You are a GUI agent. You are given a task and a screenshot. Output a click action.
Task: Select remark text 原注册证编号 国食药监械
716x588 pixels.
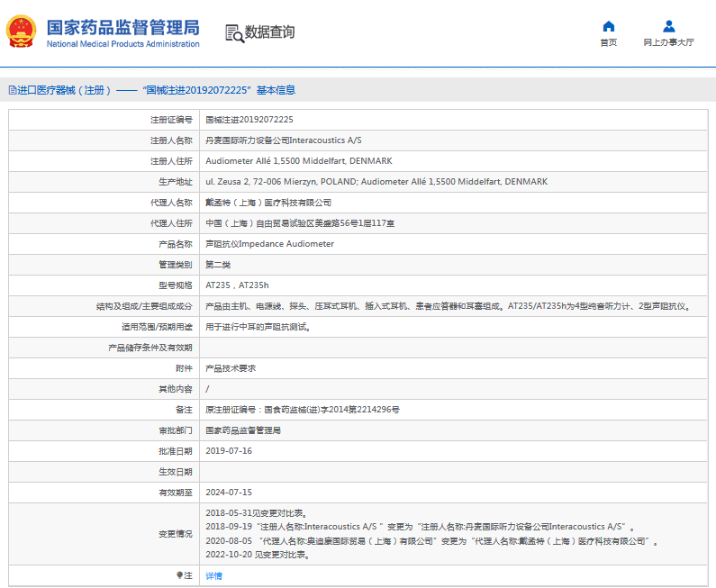303,410
